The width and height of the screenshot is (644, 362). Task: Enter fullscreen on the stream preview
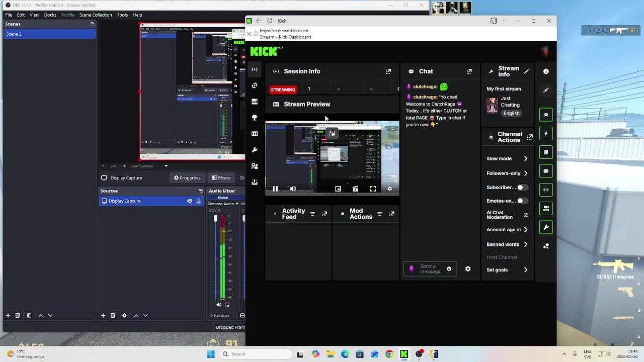click(373, 189)
